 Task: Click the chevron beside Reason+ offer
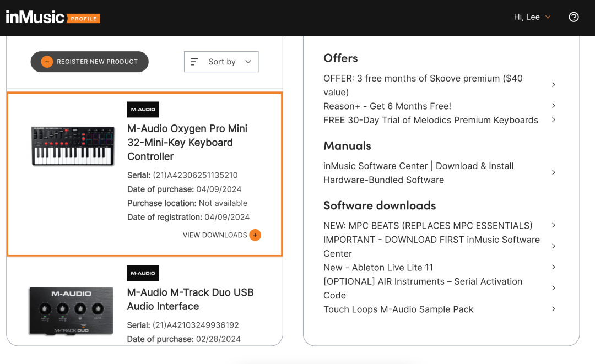(x=554, y=105)
